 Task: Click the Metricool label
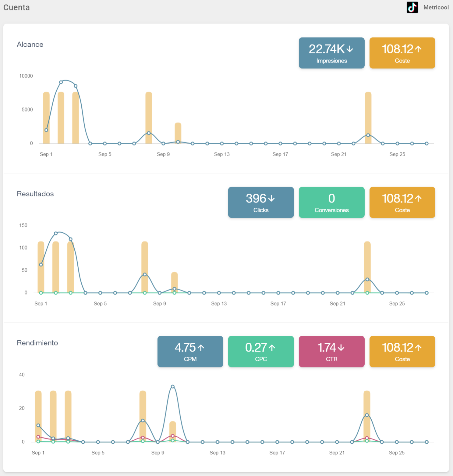click(x=436, y=7)
